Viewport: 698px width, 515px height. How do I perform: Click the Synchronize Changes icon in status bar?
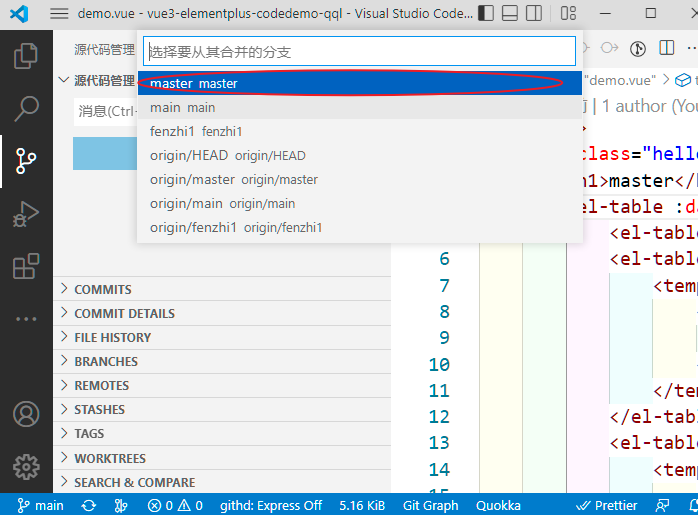[x=89, y=506]
